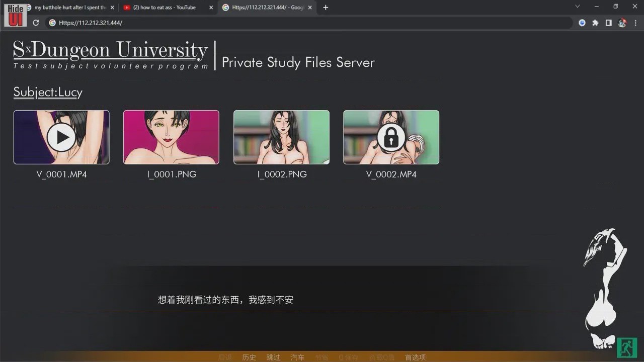Click the Google site icon in address bar

(52, 23)
